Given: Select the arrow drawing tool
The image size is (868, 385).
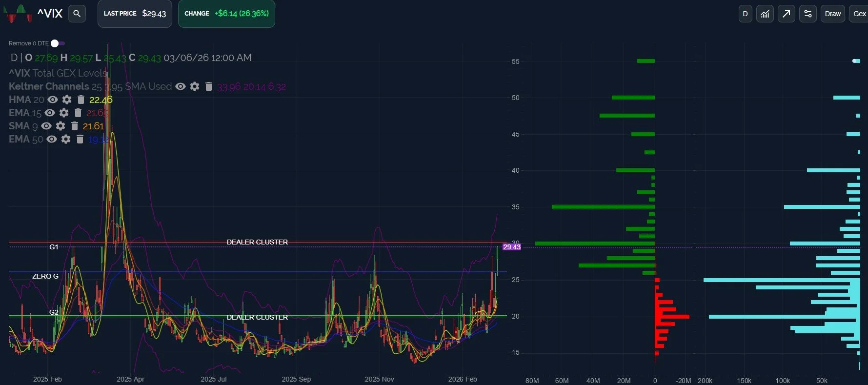Looking at the screenshot, I should (786, 14).
